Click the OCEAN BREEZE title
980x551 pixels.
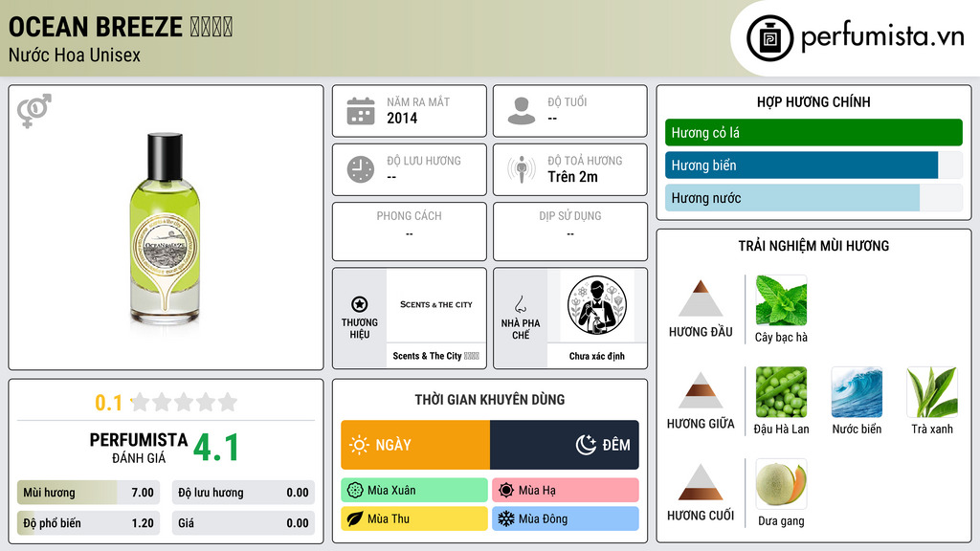pyautogui.click(x=120, y=27)
